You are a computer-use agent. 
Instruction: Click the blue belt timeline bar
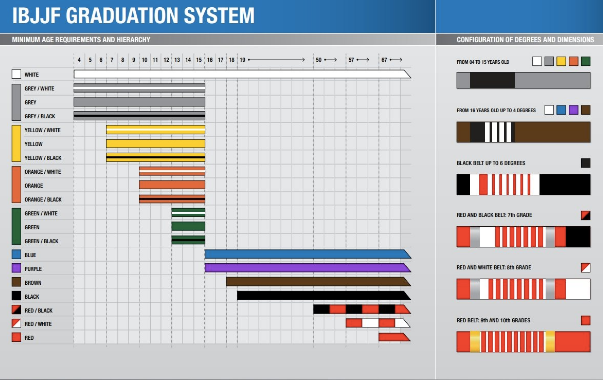(308, 254)
